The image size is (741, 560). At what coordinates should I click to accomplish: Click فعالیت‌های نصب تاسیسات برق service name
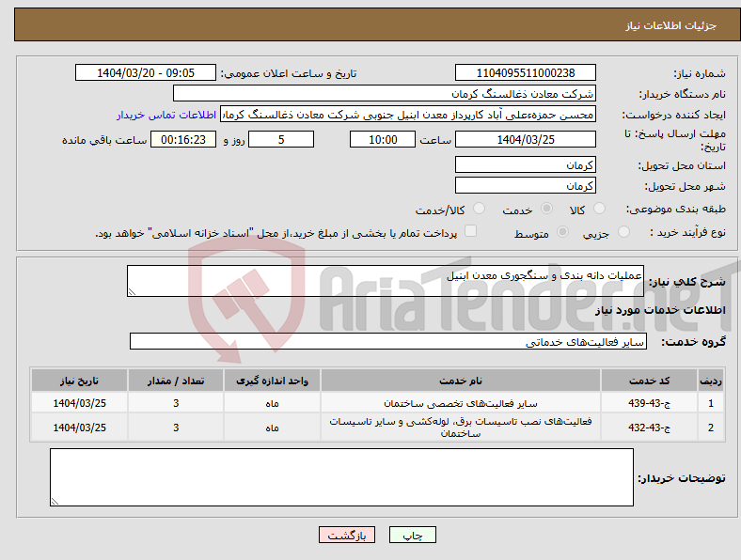click(461, 428)
